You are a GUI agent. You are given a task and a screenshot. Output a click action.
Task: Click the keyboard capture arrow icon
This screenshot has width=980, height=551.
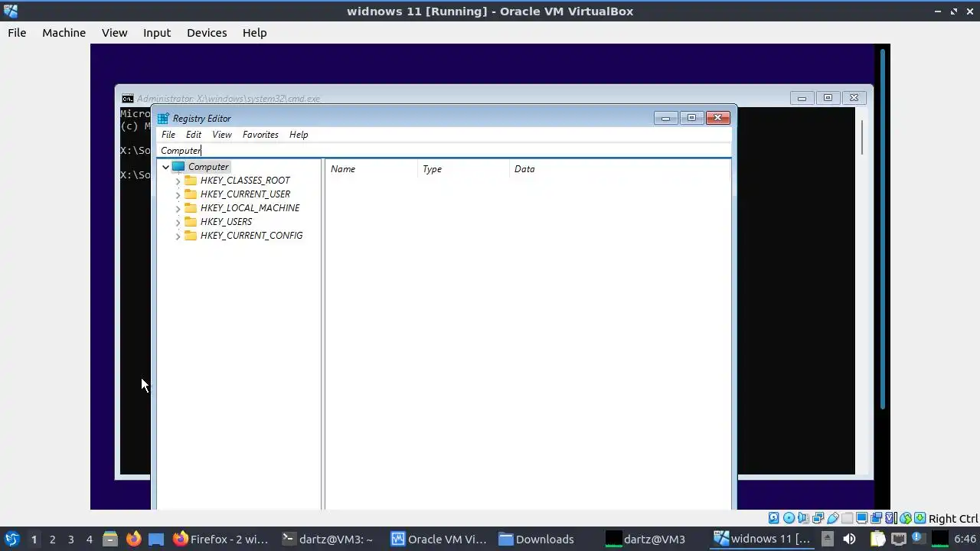click(920, 518)
